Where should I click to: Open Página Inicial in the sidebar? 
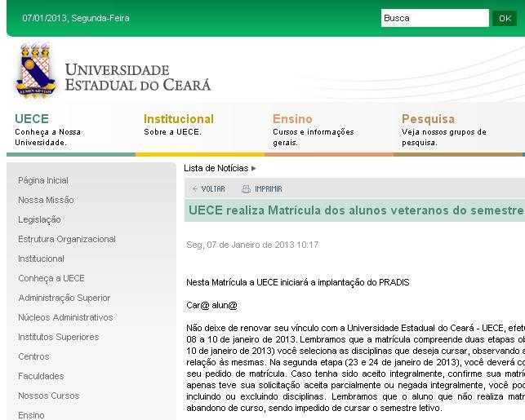click(43, 180)
